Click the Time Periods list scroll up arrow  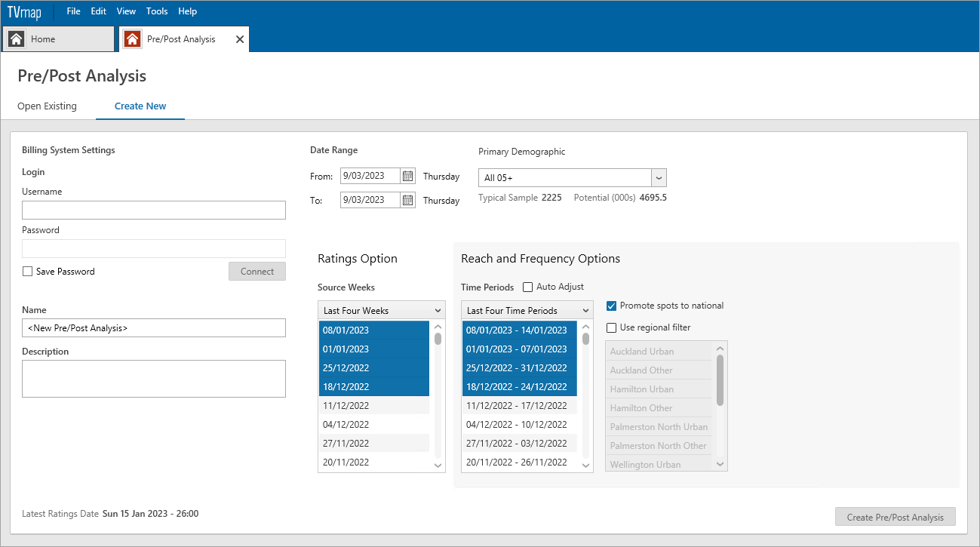pos(586,327)
